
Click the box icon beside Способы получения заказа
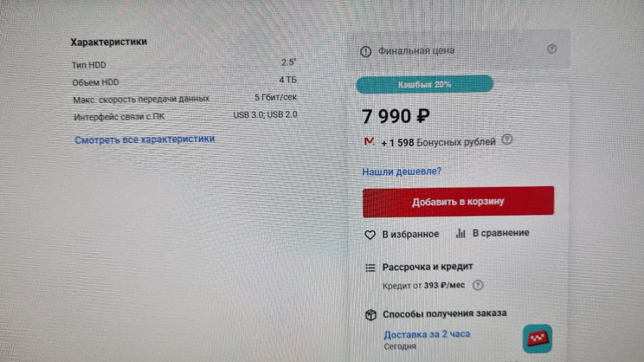click(371, 315)
